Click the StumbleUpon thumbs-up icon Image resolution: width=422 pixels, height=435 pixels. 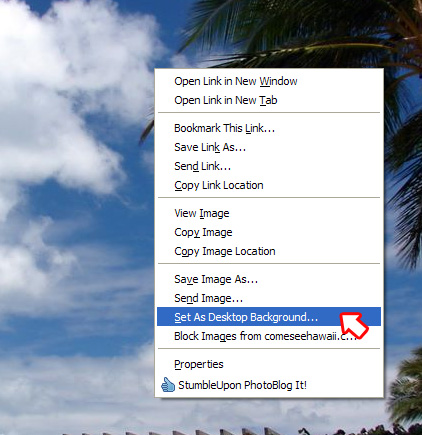point(168,385)
